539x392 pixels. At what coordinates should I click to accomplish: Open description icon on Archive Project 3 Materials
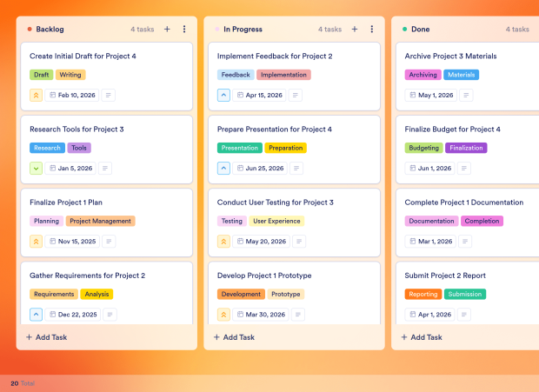[x=466, y=95]
